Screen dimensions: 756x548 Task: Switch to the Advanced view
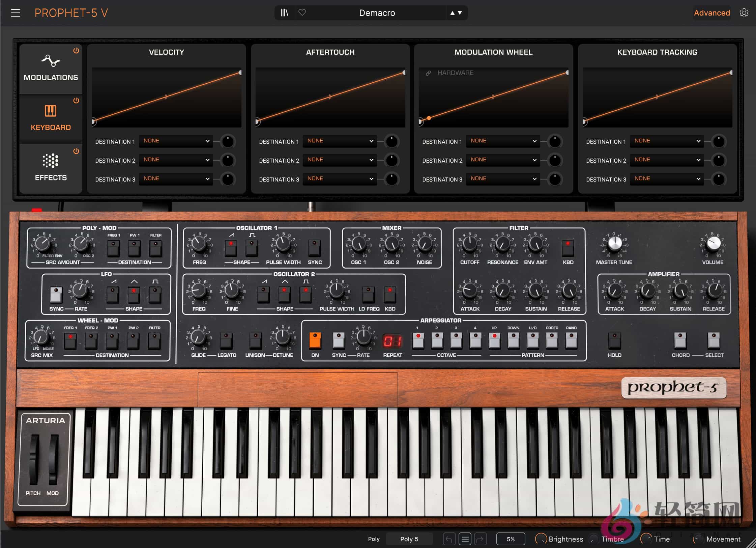click(712, 13)
